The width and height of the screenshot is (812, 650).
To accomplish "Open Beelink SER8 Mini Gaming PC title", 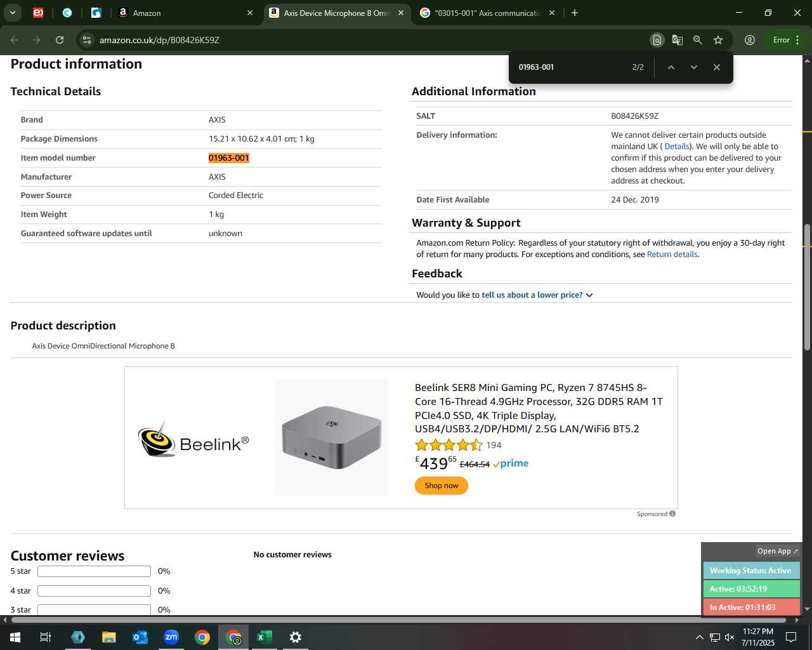I will pos(539,408).
